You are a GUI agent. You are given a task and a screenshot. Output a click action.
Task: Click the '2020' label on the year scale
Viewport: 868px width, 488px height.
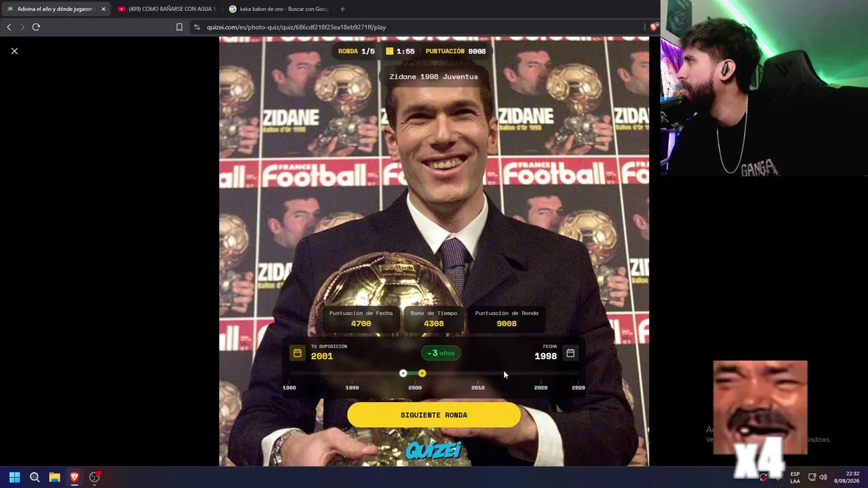540,388
